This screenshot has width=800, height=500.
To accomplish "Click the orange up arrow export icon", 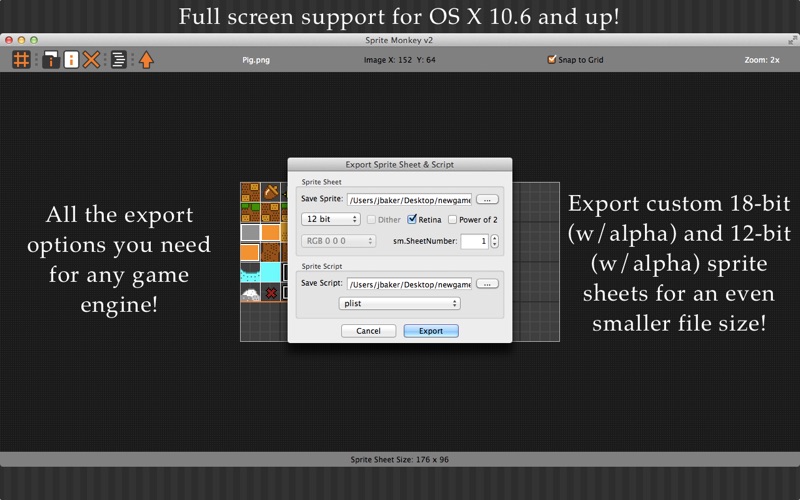I will (x=146, y=60).
